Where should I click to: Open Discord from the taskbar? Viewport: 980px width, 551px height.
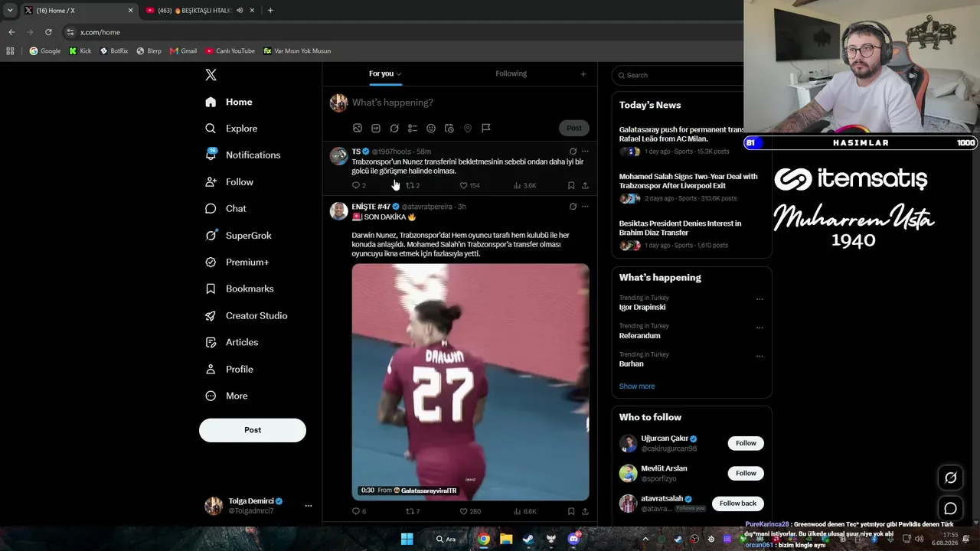coord(573,539)
